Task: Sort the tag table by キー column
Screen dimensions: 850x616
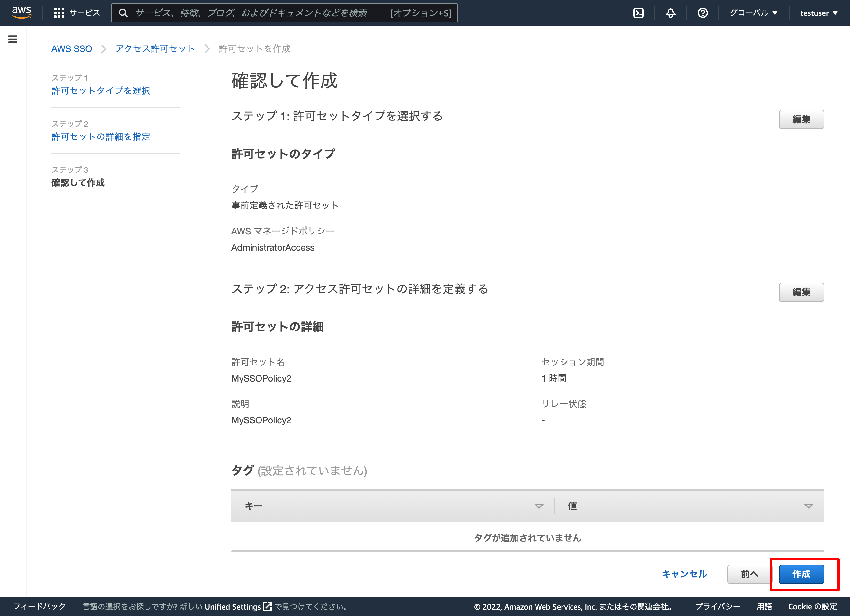Action: coord(538,506)
